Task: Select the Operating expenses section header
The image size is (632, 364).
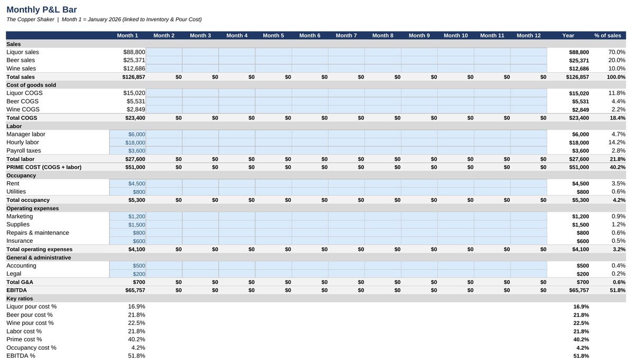Action: pos(316,208)
